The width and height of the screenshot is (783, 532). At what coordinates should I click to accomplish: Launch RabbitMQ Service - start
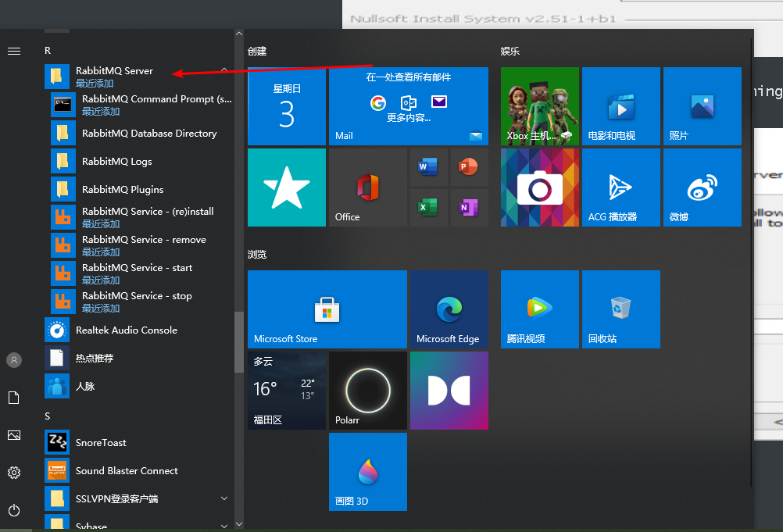coord(141,273)
